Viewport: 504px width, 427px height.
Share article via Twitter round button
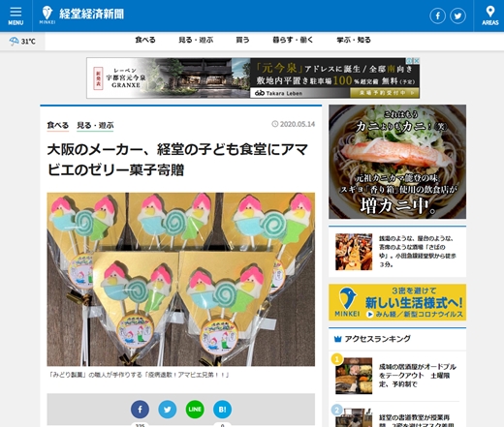168,410
